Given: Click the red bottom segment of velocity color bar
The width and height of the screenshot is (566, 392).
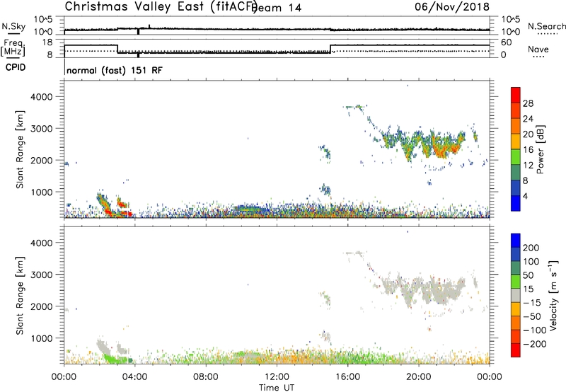Looking at the screenshot, I should (516, 350).
